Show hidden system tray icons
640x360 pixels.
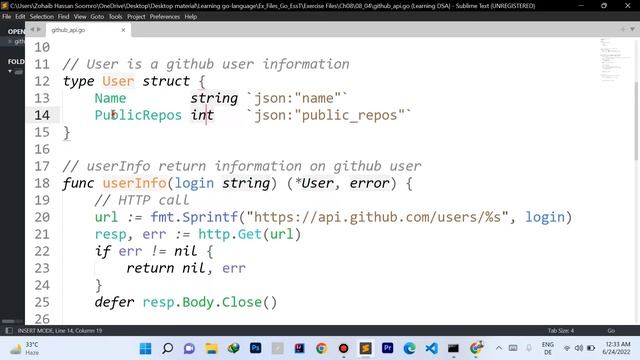point(499,348)
